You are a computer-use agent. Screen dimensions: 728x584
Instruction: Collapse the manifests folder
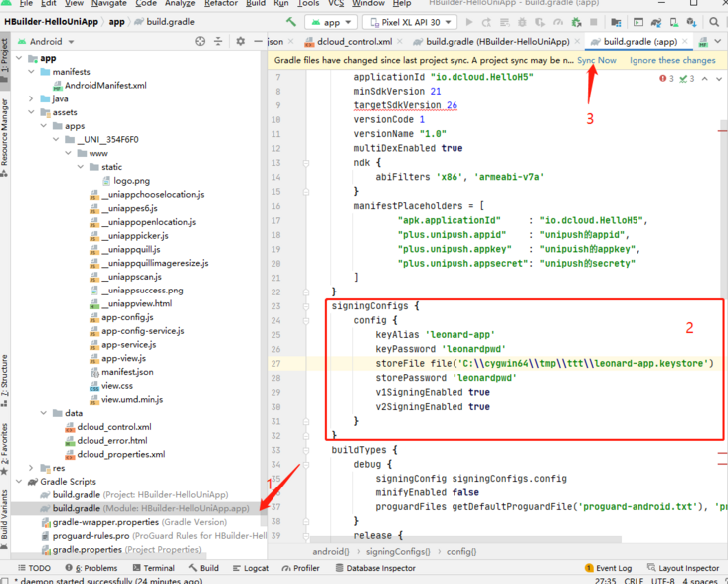tap(31, 71)
